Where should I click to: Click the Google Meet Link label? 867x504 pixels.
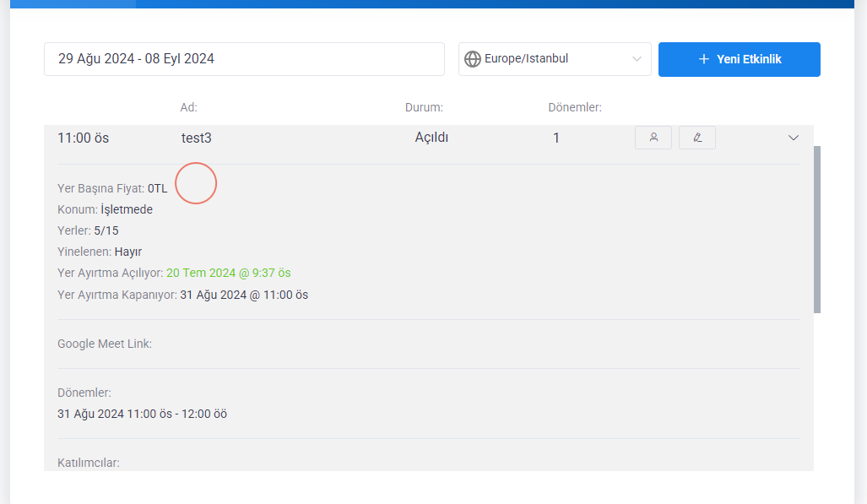point(105,344)
